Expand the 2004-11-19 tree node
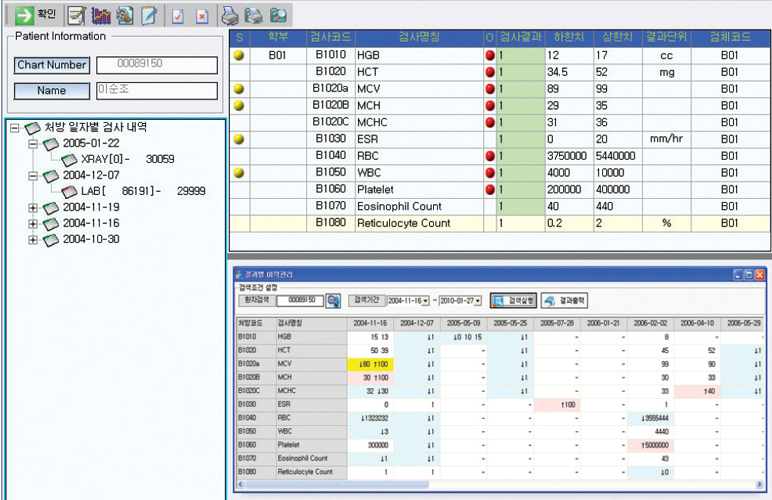 (33, 208)
